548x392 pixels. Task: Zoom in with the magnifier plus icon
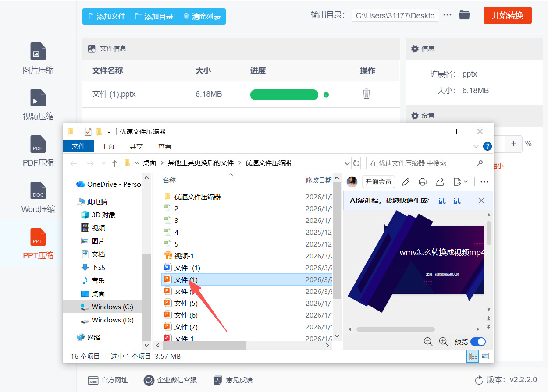(x=443, y=341)
